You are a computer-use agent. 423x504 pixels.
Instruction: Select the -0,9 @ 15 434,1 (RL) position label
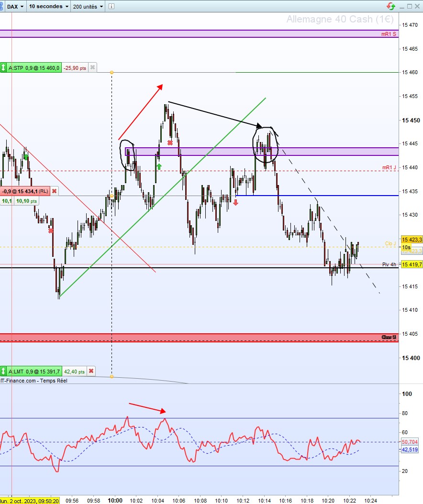pyautogui.click(x=25, y=191)
